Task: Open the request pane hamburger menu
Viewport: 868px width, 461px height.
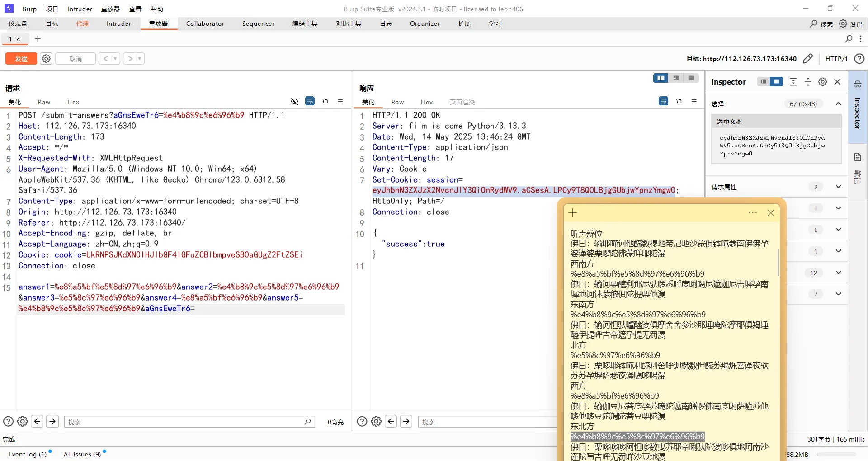Action: (340, 101)
